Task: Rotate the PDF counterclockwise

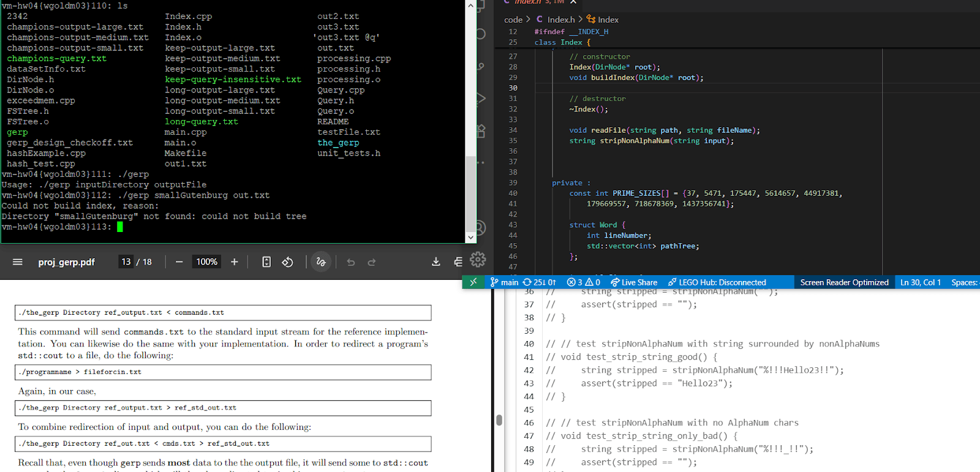Action: (287, 262)
